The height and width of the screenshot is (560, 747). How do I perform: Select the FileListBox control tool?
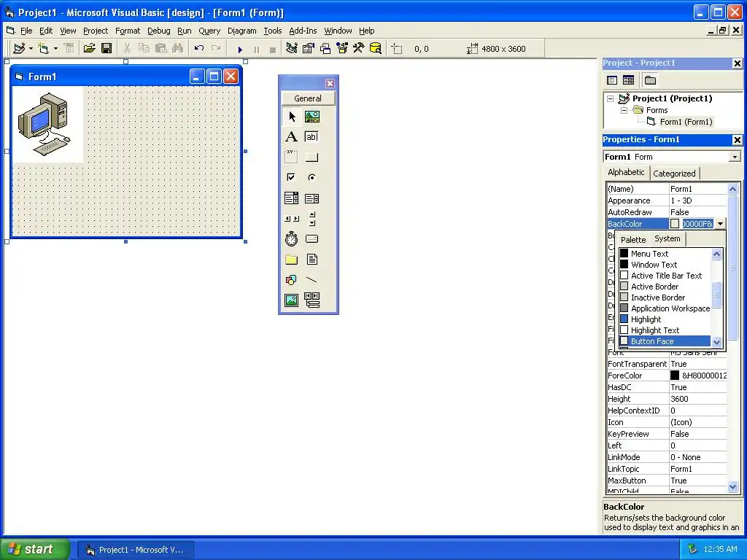point(312,260)
